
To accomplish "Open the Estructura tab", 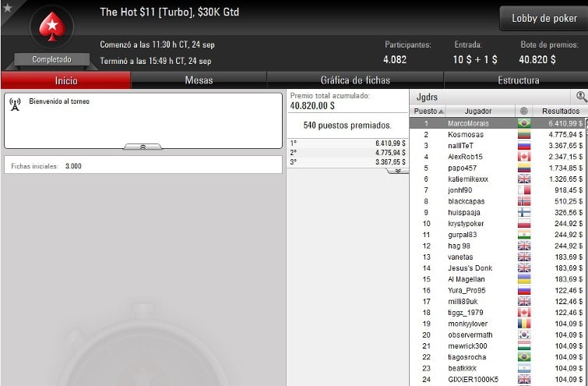I will (518, 80).
